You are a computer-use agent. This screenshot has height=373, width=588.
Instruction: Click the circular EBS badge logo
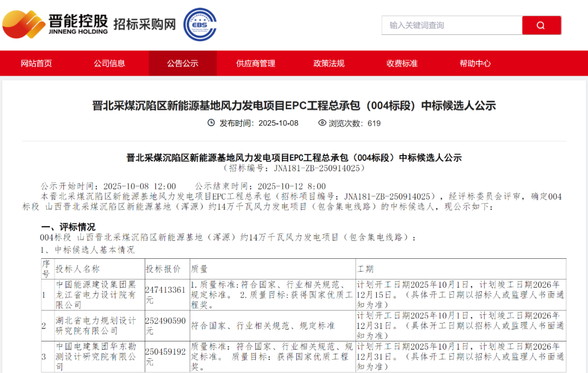(x=200, y=24)
